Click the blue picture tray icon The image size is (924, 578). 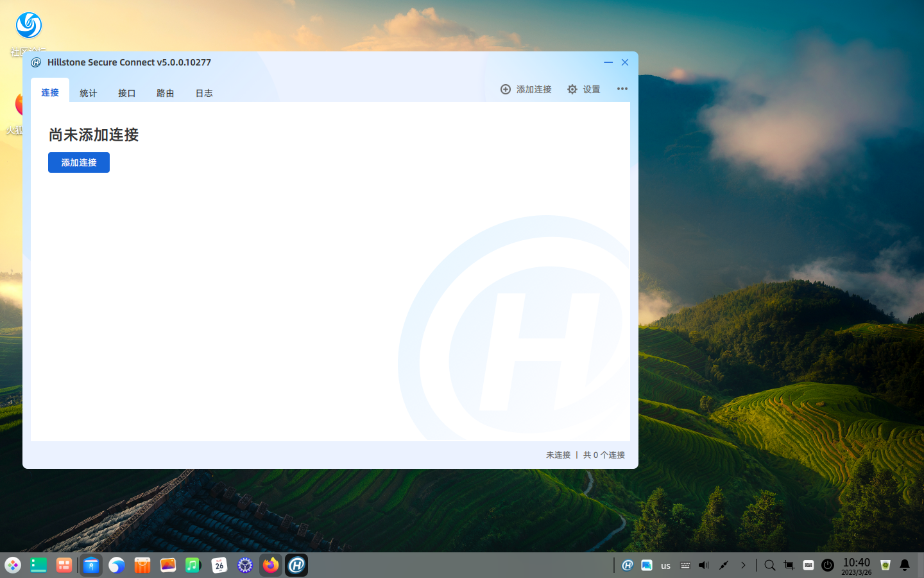point(647,565)
